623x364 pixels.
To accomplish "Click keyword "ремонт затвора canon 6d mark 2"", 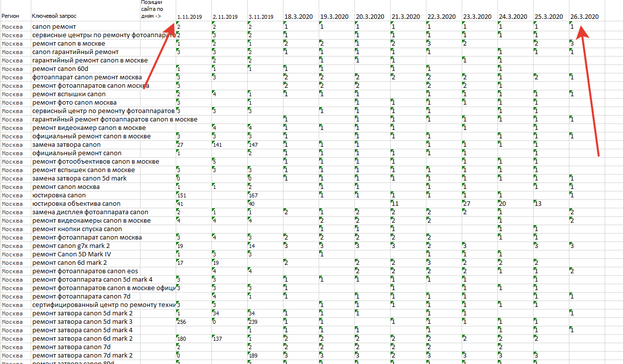I will [x=82, y=338].
